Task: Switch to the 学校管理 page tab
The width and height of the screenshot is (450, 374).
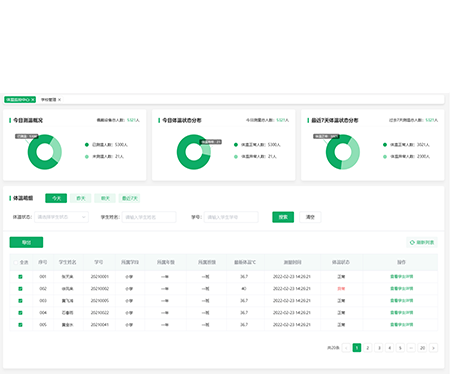Action: [x=48, y=100]
